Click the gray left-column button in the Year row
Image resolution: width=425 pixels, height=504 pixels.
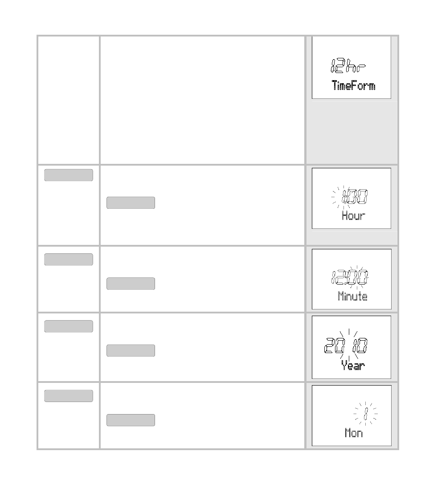[x=69, y=326]
